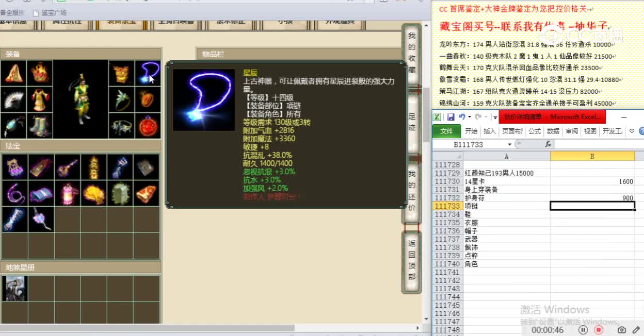Switch to the 插入 ribbon tab
This screenshot has height=336, width=644.
[490, 131]
